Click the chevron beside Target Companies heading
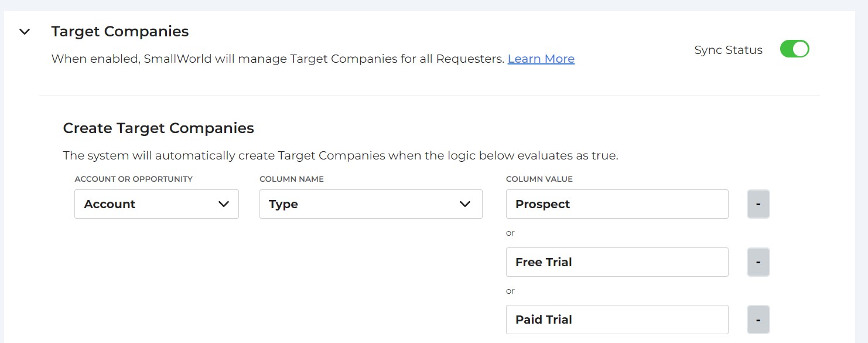The height and width of the screenshot is (343, 868). (24, 31)
